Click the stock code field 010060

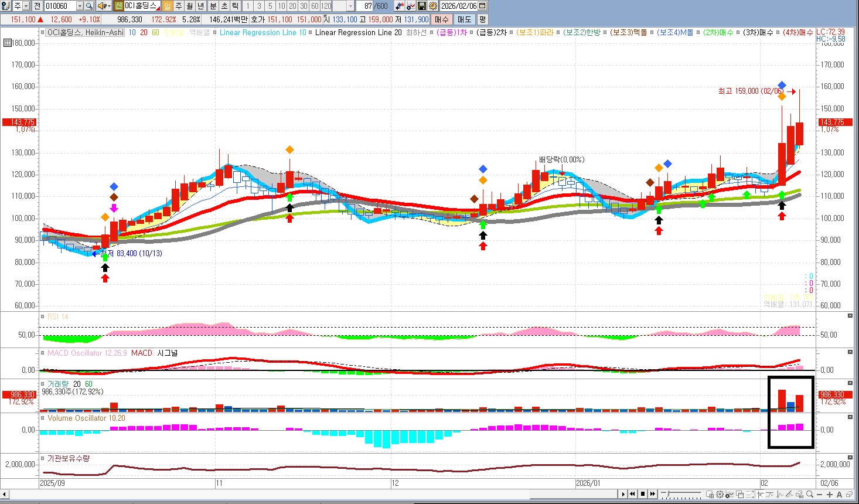tap(60, 6)
